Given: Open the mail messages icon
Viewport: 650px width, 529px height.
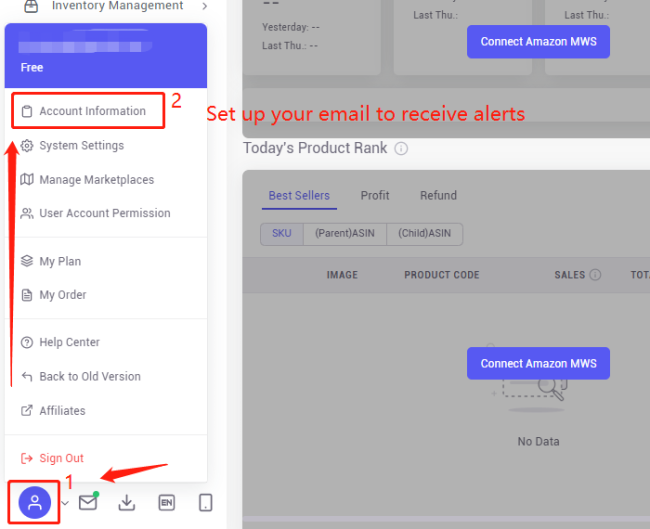Looking at the screenshot, I should [88, 502].
